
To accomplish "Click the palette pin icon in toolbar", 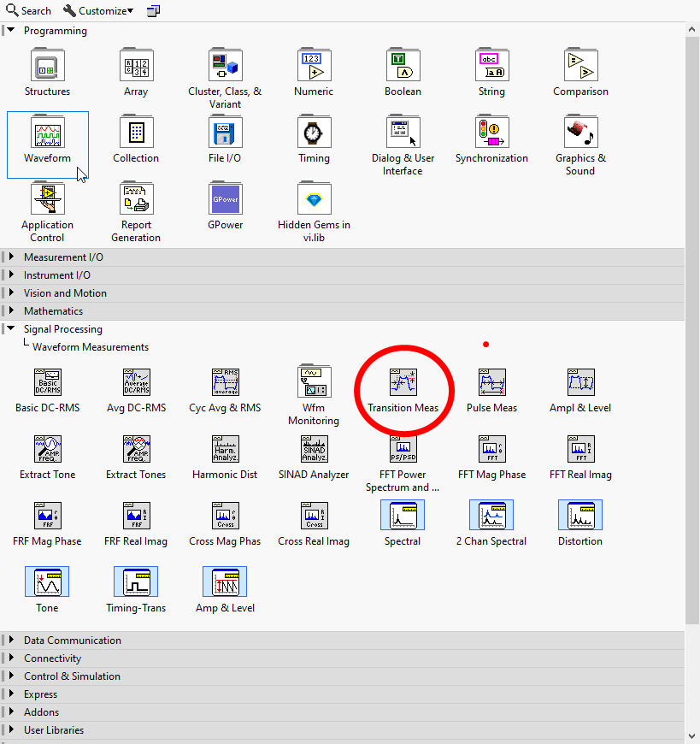I will click(x=153, y=11).
